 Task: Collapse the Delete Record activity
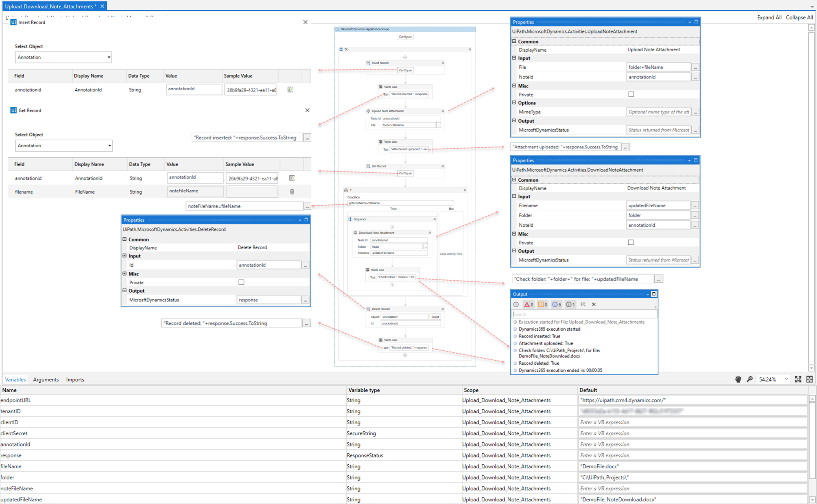[443, 309]
